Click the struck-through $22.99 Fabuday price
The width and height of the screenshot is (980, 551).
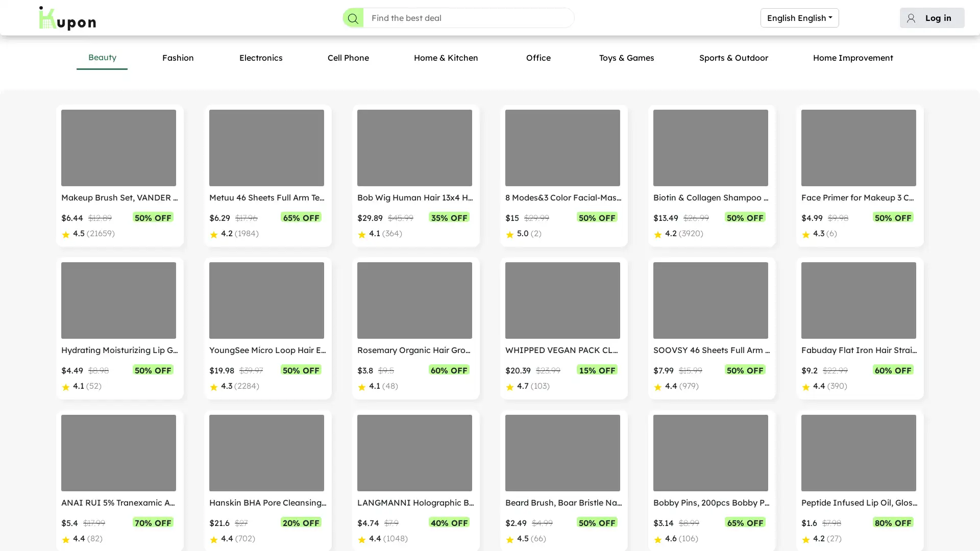[835, 370]
